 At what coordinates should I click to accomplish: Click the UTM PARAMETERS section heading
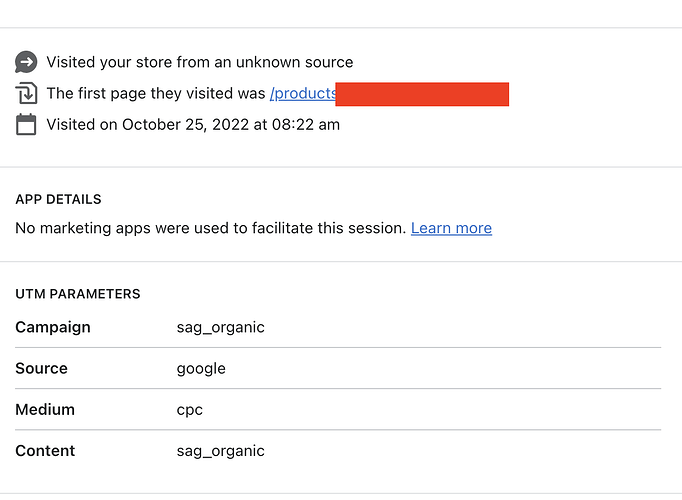point(78,294)
